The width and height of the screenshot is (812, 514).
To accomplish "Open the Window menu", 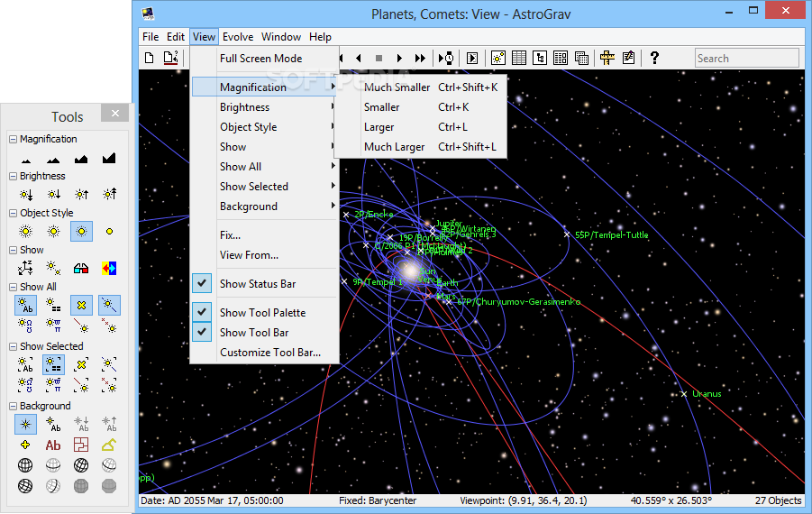I will point(281,37).
